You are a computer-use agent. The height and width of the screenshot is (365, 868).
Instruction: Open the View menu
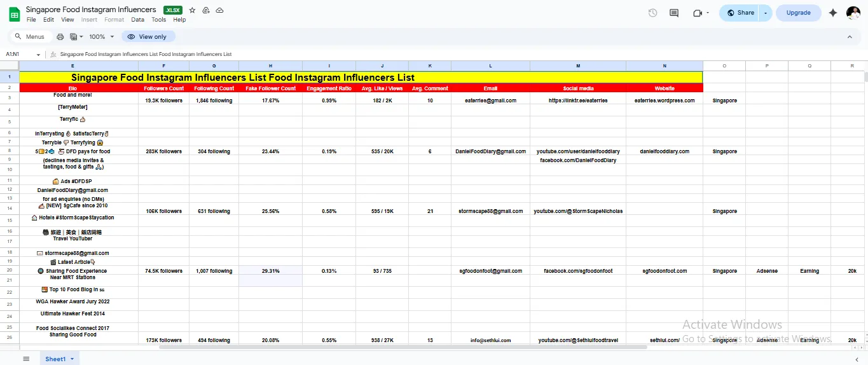point(67,20)
